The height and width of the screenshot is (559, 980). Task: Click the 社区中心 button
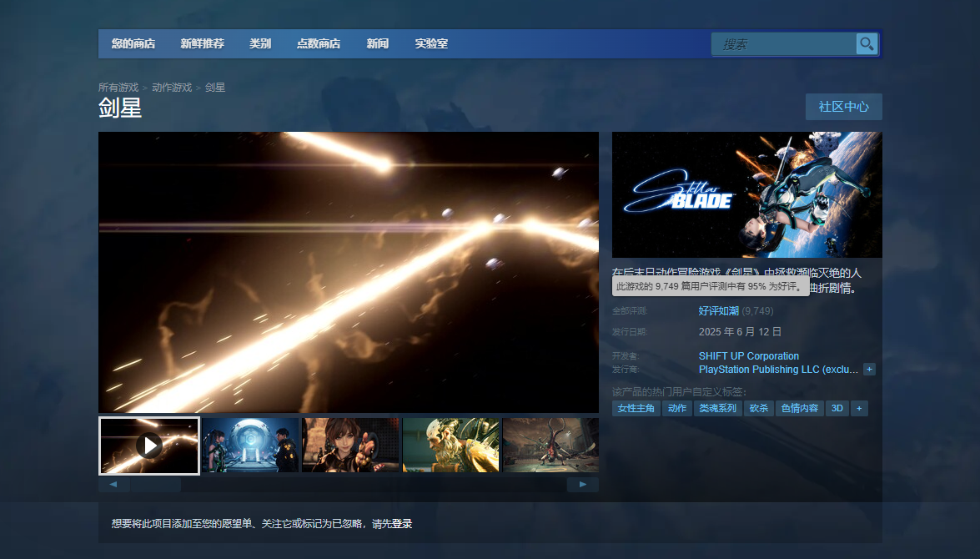(x=843, y=107)
